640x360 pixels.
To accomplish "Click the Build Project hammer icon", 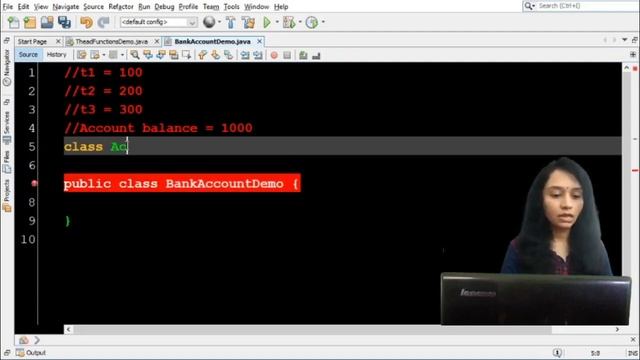I will (231, 22).
